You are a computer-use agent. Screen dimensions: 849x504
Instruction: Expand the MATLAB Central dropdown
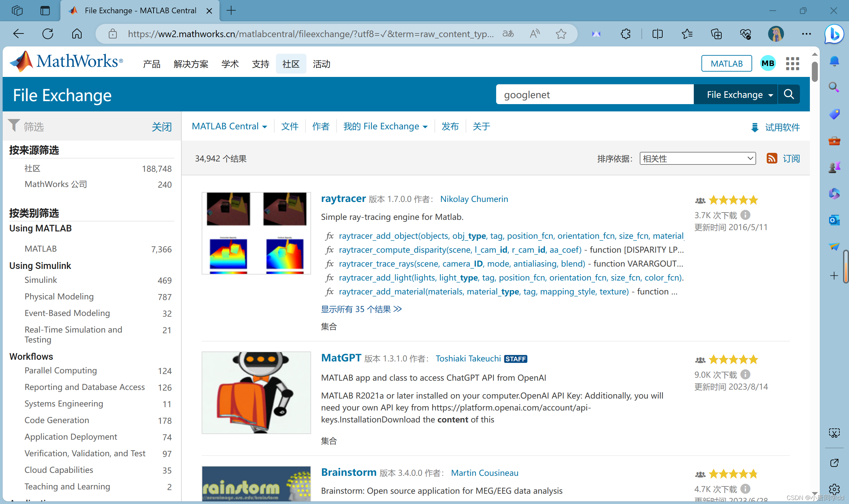229,126
